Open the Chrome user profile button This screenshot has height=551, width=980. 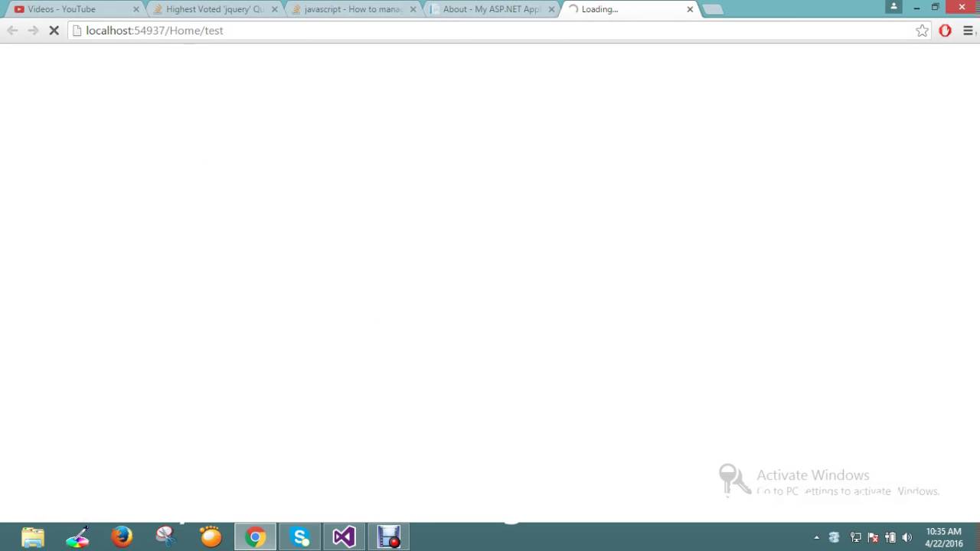click(x=893, y=7)
